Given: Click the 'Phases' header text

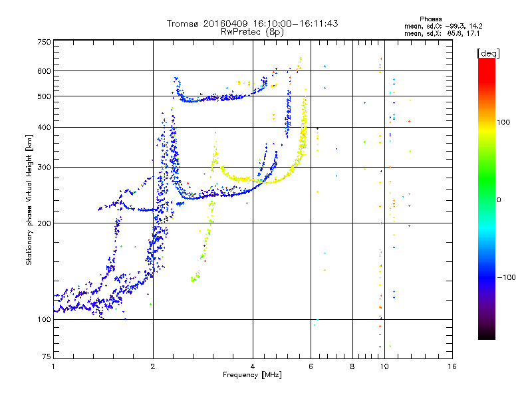Looking at the screenshot, I should pos(430,19).
